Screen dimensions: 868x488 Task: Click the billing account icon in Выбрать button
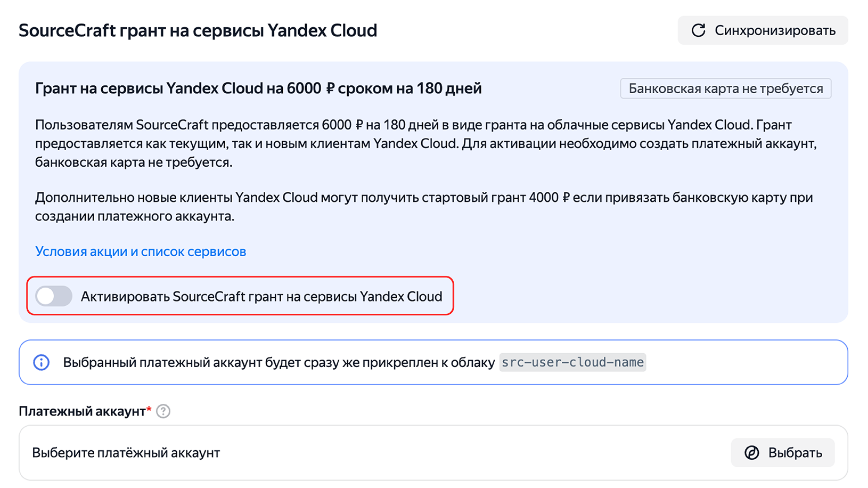[x=751, y=452]
